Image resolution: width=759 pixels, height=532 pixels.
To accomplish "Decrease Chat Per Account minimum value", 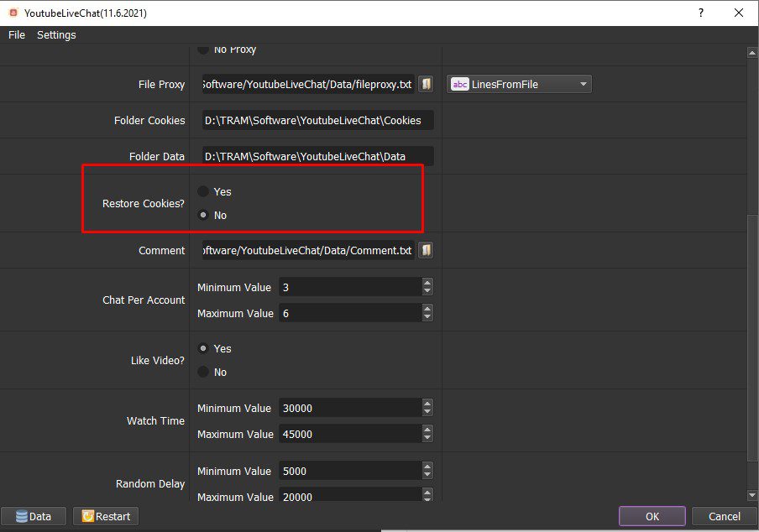I will (427, 292).
